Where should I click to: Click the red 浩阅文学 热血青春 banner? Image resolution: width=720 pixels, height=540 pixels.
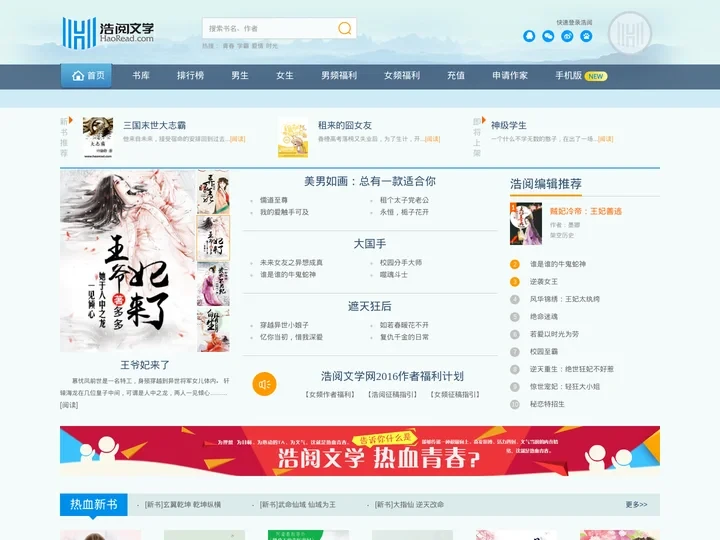tap(360, 451)
